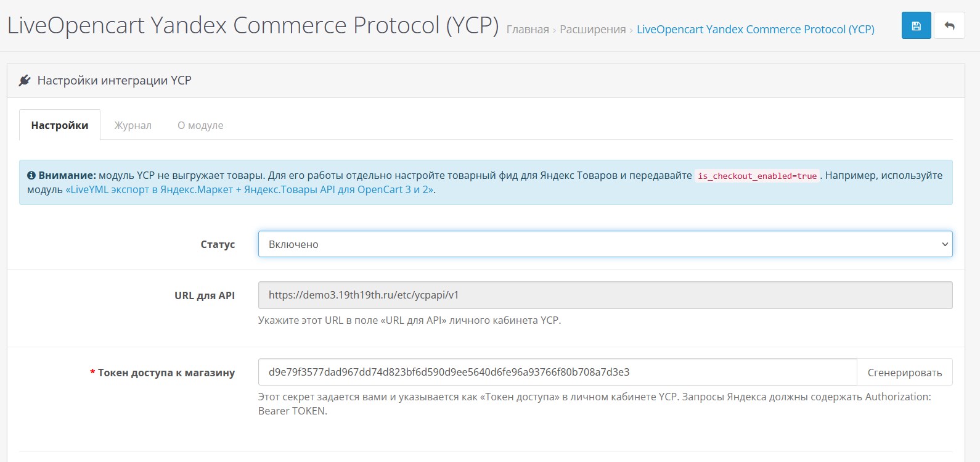The width and height of the screenshot is (980, 462).
Task: Click the info icon before Внимание
Action: click(31, 176)
